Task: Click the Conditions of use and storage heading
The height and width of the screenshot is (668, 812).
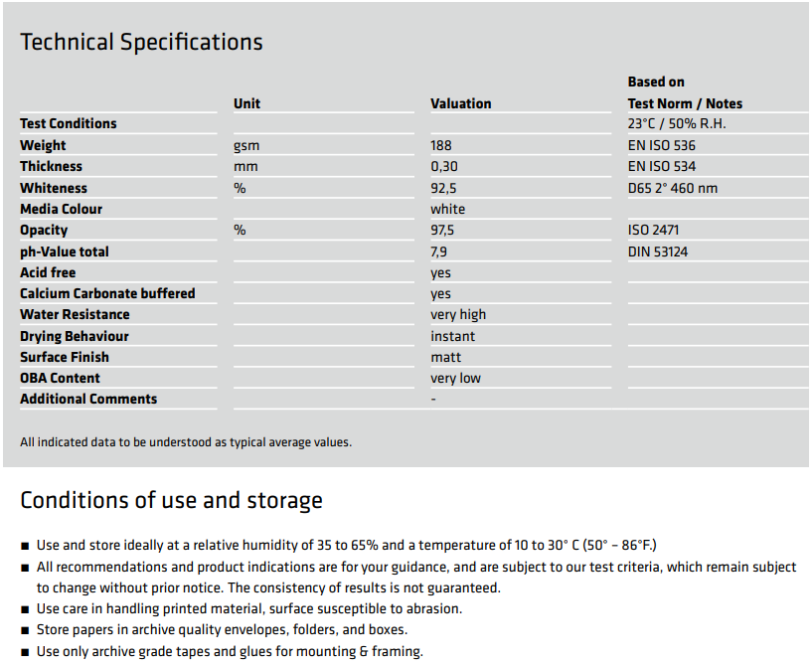Action: pyautogui.click(x=171, y=500)
